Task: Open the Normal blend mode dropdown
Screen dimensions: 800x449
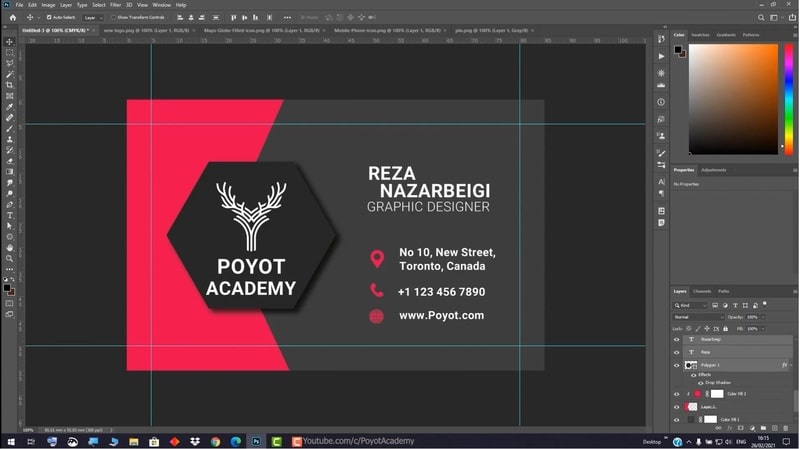Action: (697, 317)
